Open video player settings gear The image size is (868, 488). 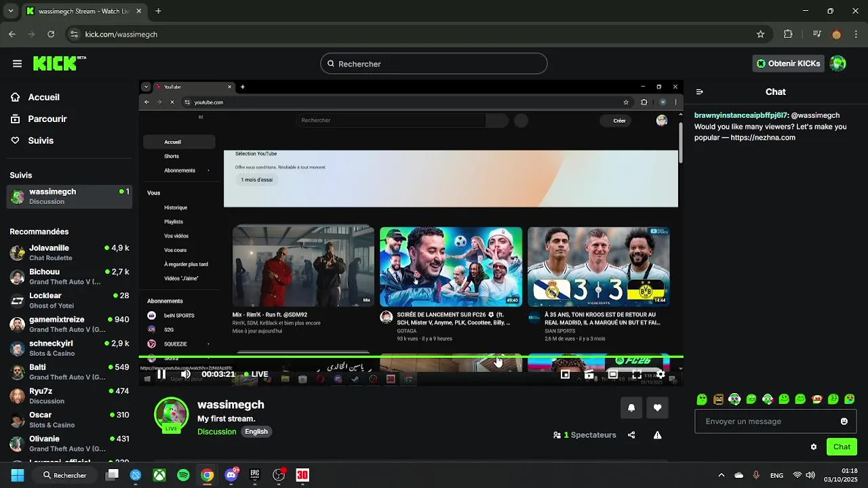pos(660,374)
